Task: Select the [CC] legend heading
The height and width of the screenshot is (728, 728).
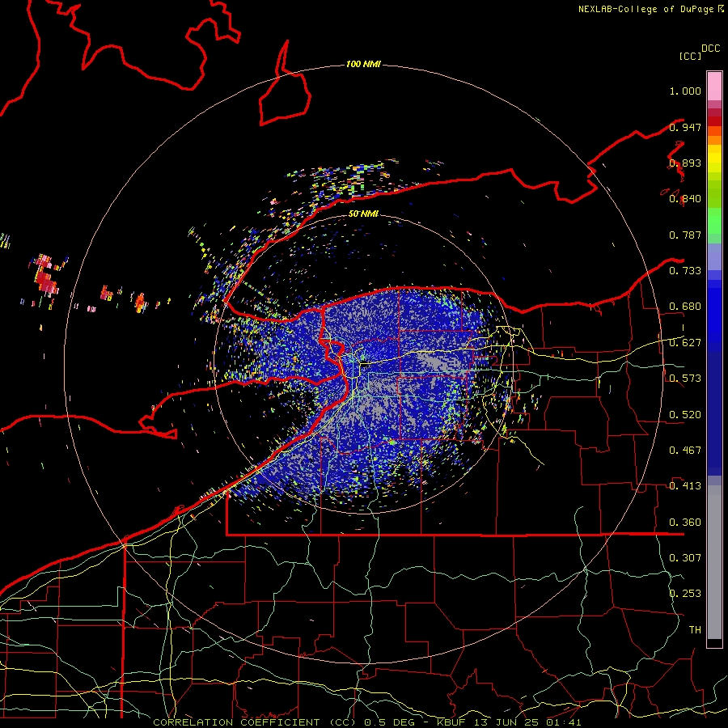Action: pyautogui.click(x=690, y=56)
